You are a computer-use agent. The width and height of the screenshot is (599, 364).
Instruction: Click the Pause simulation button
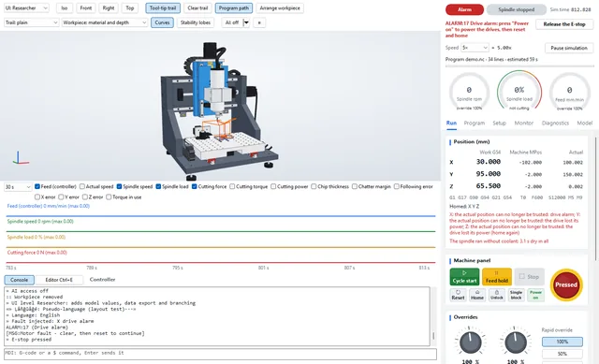pyautogui.click(x=569, y=48)
